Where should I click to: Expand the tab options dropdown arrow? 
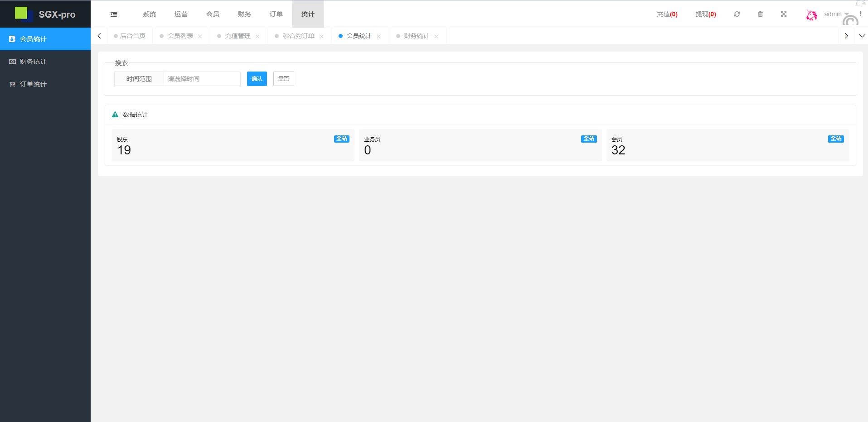click(x=862, y=36)
